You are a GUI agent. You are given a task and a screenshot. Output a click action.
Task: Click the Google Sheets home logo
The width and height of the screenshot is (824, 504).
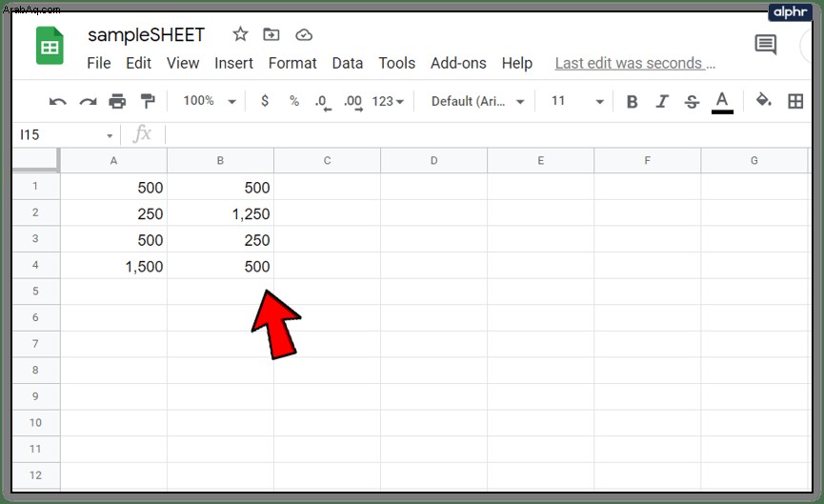click(x=50, y=47)
